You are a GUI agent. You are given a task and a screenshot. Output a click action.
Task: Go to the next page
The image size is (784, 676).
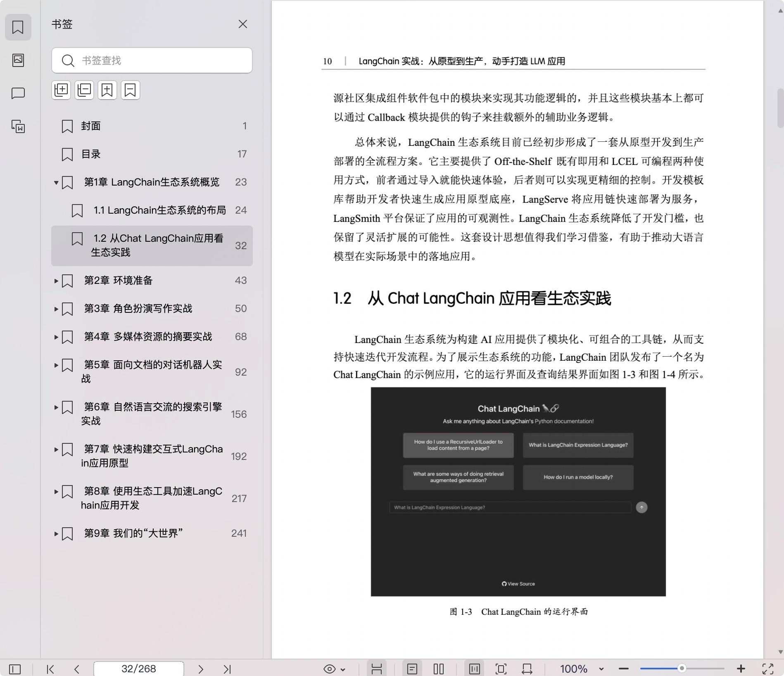(201, 669)
